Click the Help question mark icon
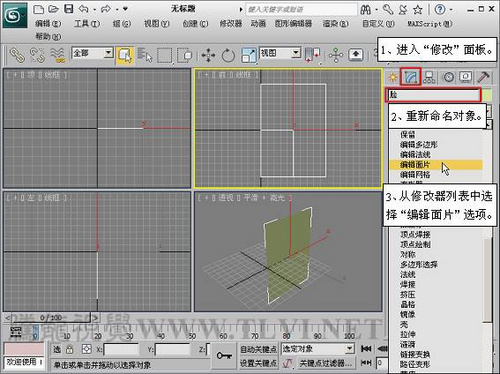This screenshot has width=500, height=374. pyautogui.click(x=440, y=10)
